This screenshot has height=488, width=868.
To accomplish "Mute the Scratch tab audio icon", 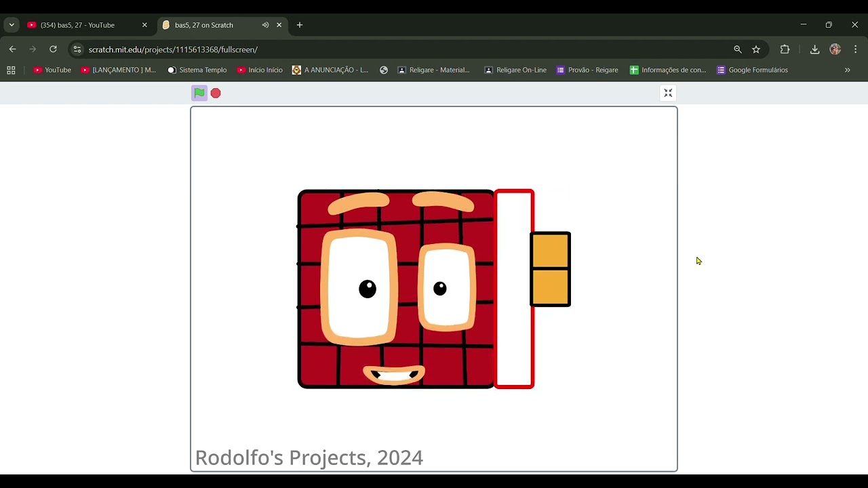I will pos(265,25).
